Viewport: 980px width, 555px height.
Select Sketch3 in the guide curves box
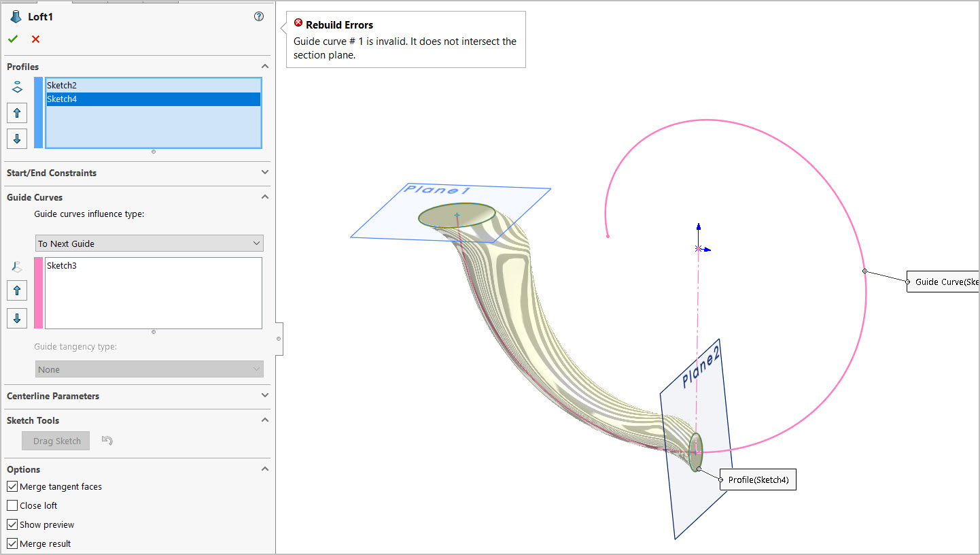(62, 266)
